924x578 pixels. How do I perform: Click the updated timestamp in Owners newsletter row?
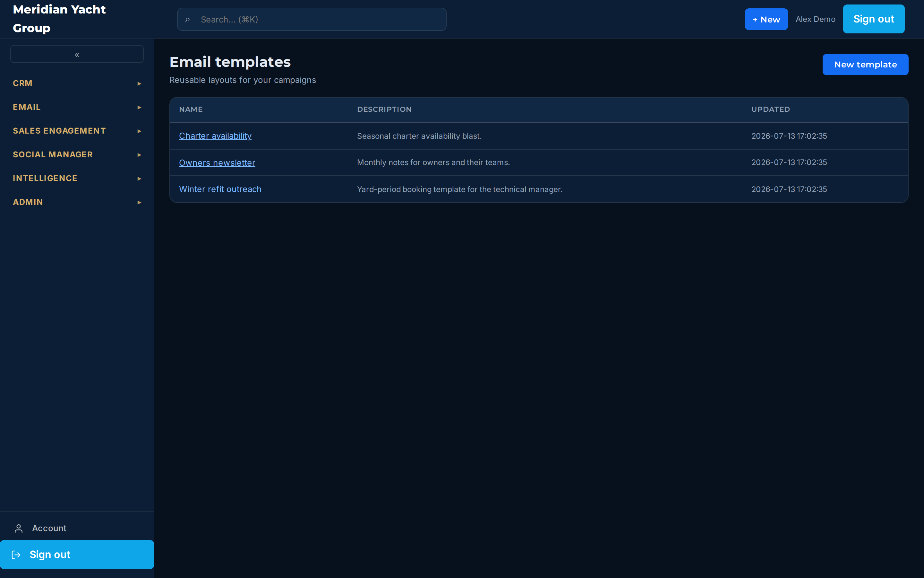789,162
